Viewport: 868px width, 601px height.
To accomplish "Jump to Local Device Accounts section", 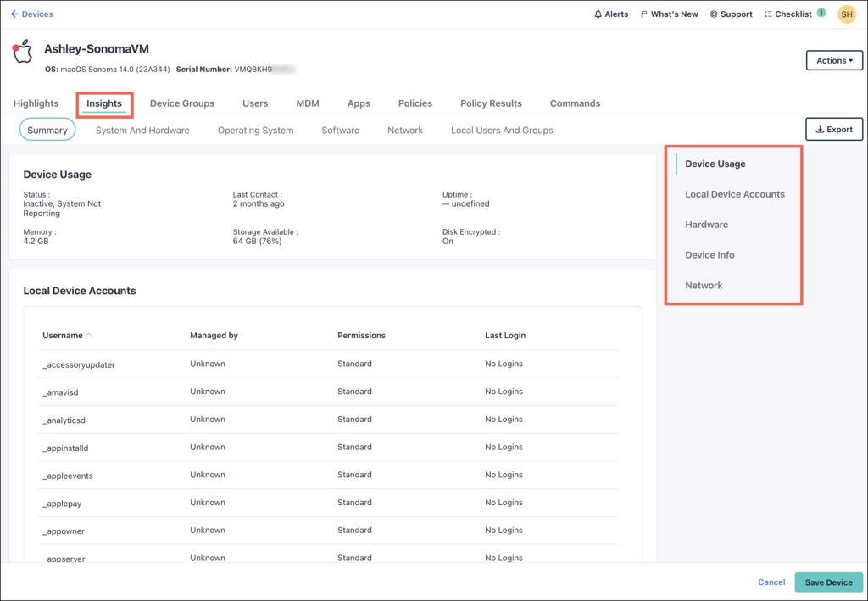I will pyautogui.click(x=735, y=194).
